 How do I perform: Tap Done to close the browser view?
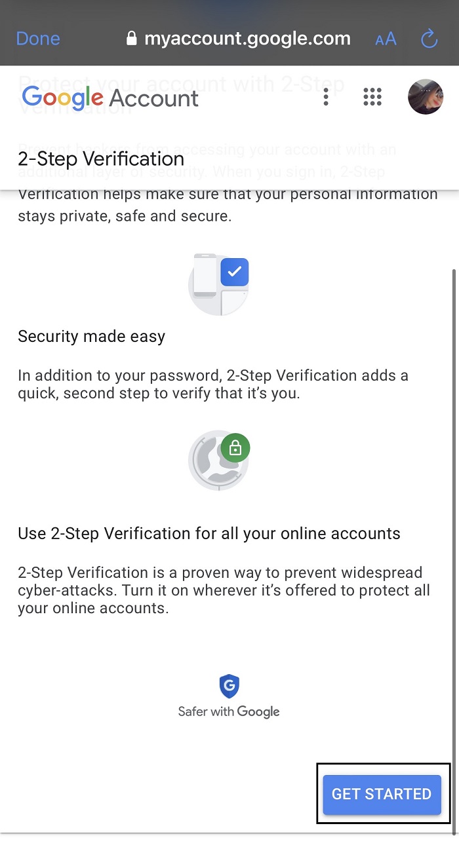point(38,39)
